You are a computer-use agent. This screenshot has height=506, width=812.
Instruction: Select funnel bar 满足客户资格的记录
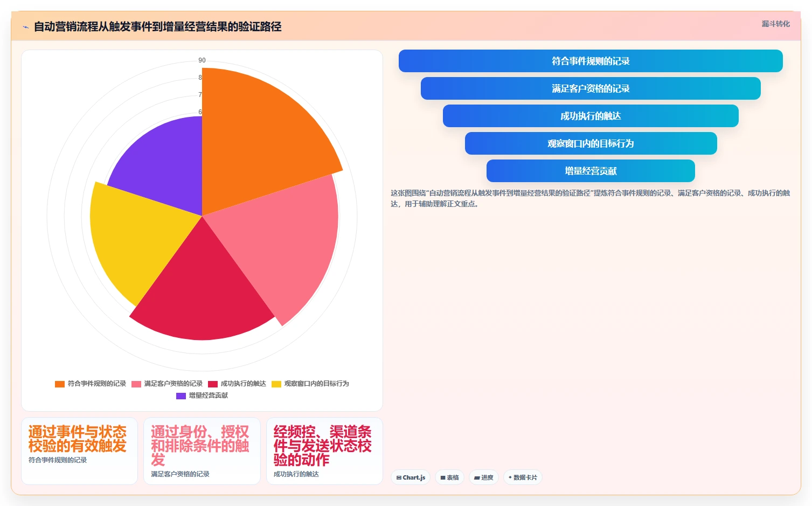[x=591, y=88]
